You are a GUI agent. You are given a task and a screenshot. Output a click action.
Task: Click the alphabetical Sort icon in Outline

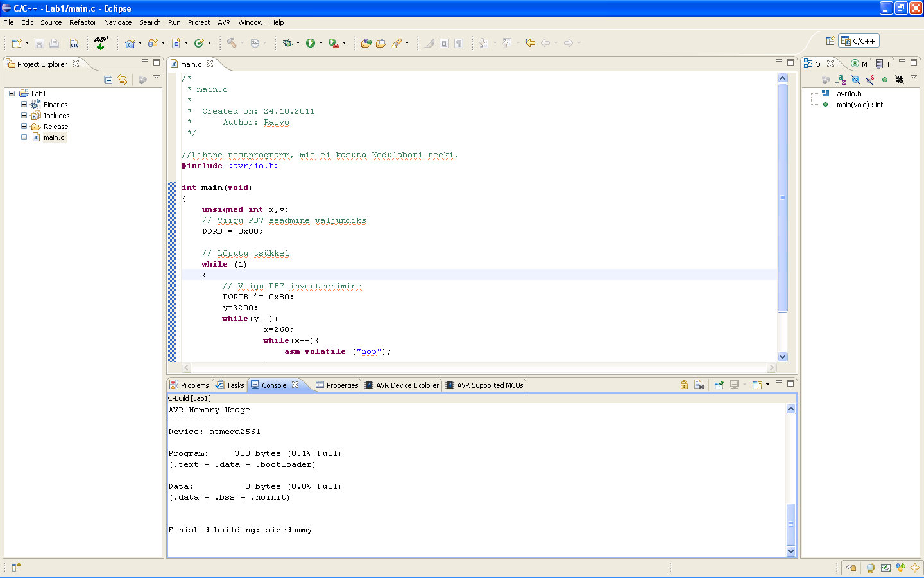[x=841, y=80]
